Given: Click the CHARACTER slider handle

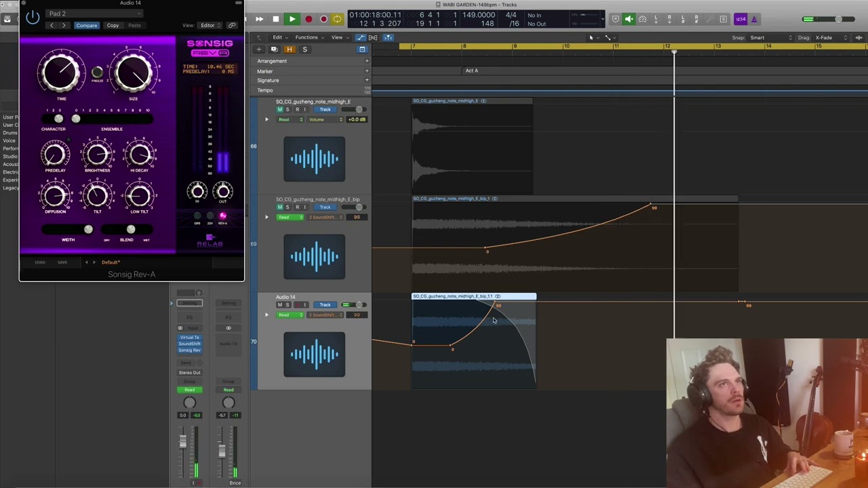Looking at the screenshot, I should [58, 119].
